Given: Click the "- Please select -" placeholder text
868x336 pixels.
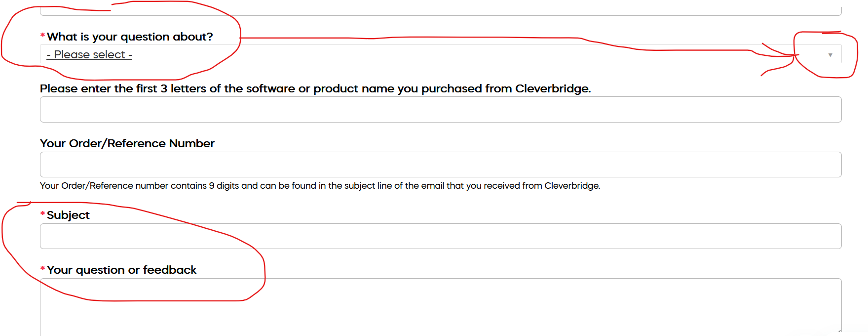Looking at the screenshot, I should pyautogui.click(x=89, y=54).
